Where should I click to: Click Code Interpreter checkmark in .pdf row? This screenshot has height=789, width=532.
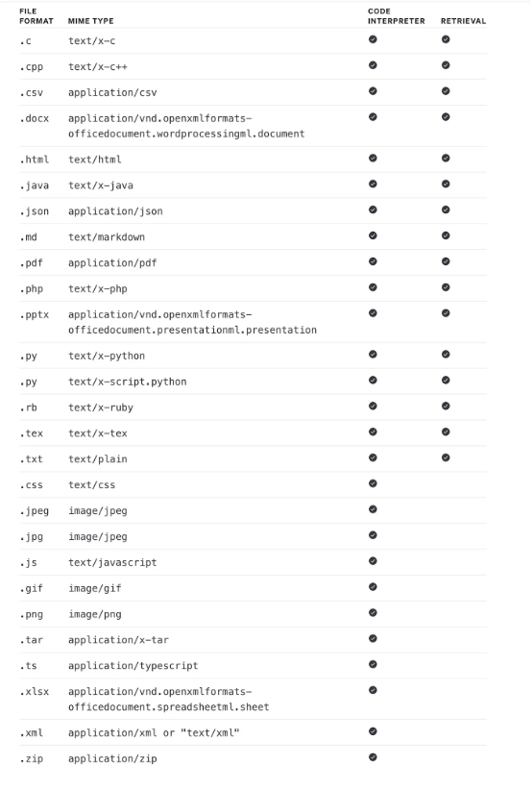pyautogui.click(x=373, y=261)
